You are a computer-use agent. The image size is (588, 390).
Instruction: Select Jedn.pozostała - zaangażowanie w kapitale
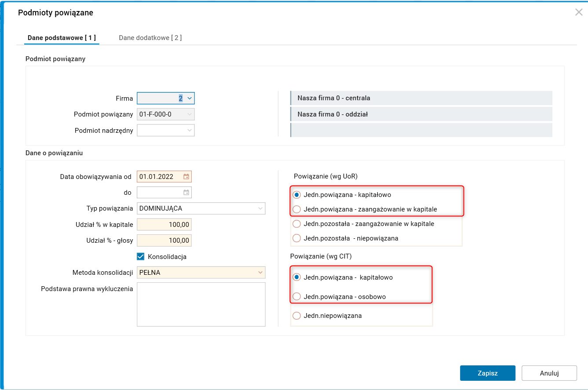(297, 224)
